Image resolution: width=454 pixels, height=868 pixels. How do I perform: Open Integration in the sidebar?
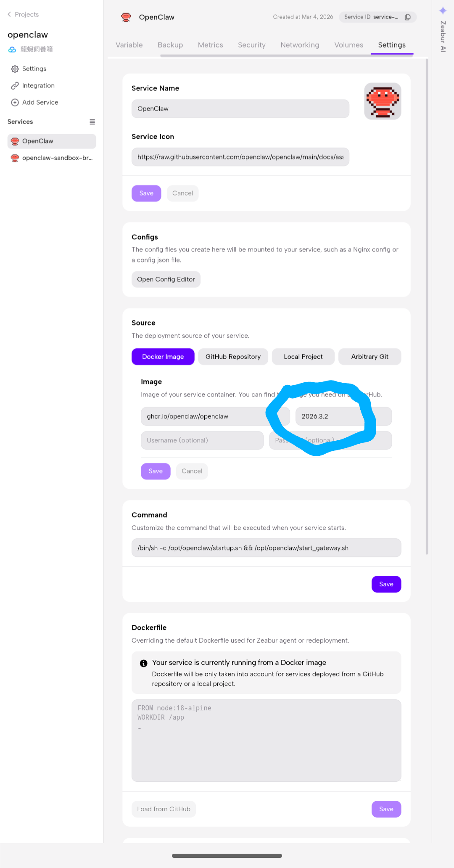click(x=38, y=86)
